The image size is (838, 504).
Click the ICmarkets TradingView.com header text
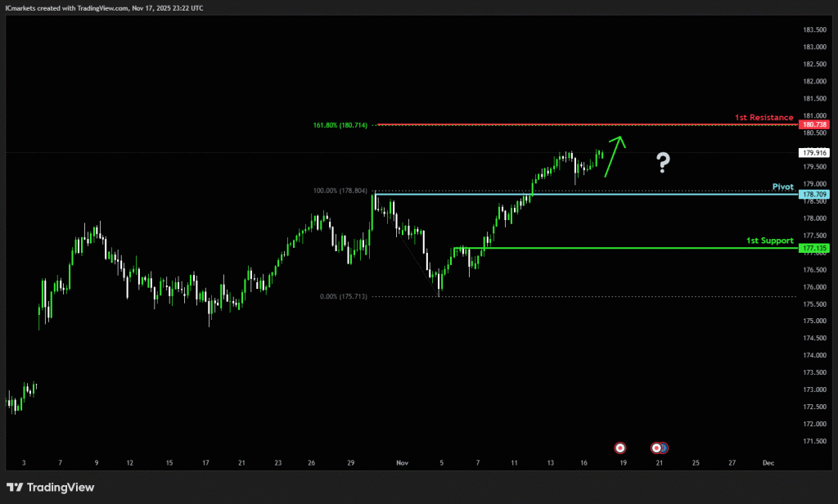click(x=105, y=7)
